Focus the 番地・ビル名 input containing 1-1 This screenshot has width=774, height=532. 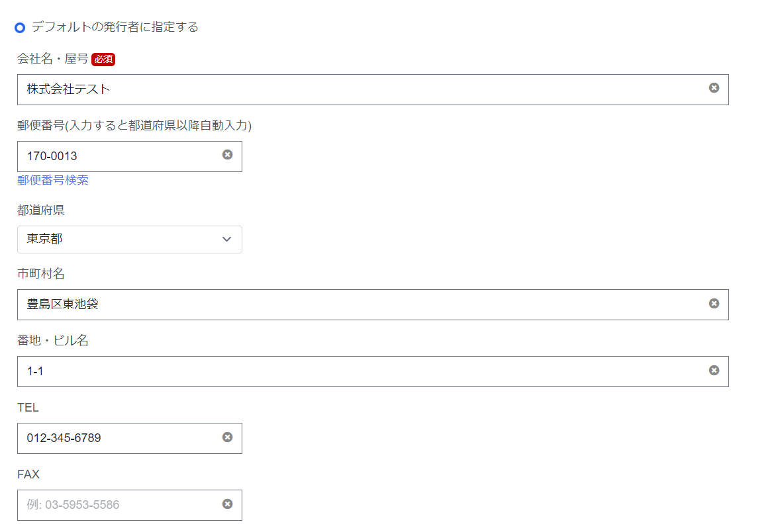[x=358, y=371]
